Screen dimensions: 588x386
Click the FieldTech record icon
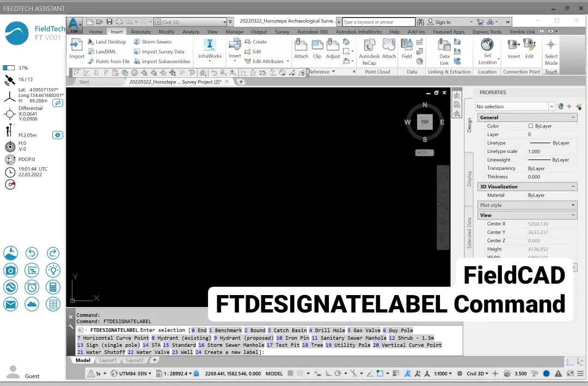pyautogui.click(x=10, y=184)
